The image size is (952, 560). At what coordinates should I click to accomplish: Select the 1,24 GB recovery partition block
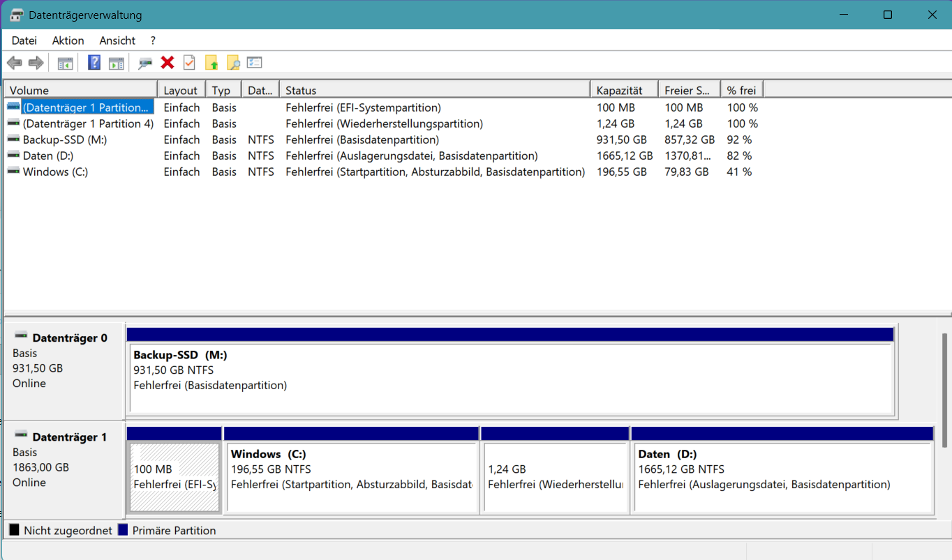point(556,471)
